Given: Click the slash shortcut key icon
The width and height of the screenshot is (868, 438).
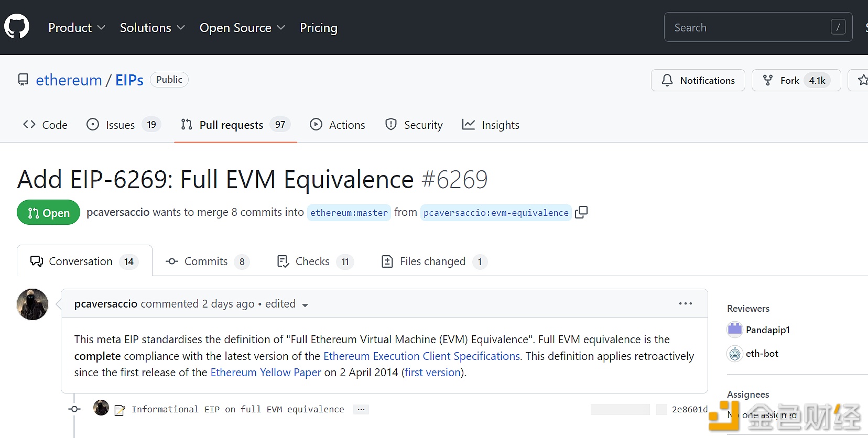Looking at the screenshot, I should click(838, 27).
